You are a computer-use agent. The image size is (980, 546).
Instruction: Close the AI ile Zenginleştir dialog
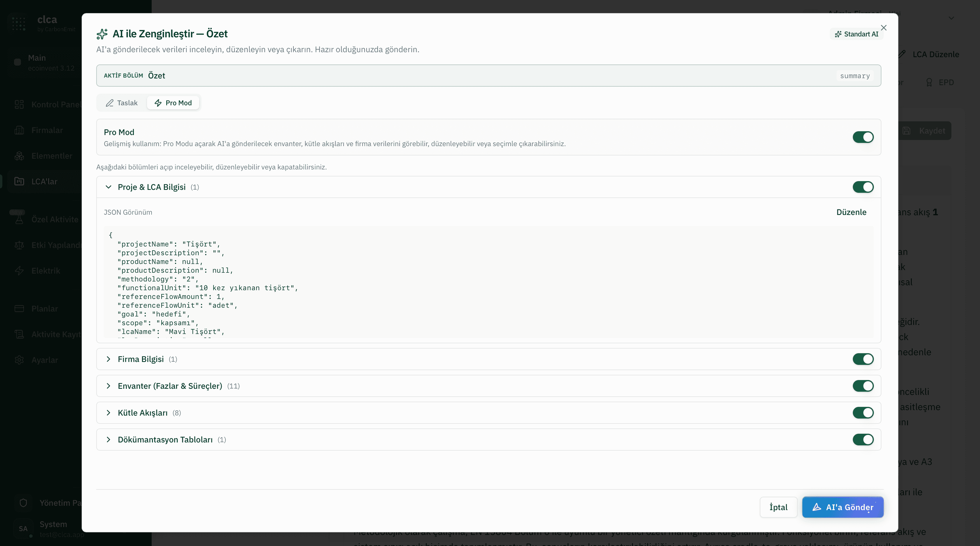(883, 28)
